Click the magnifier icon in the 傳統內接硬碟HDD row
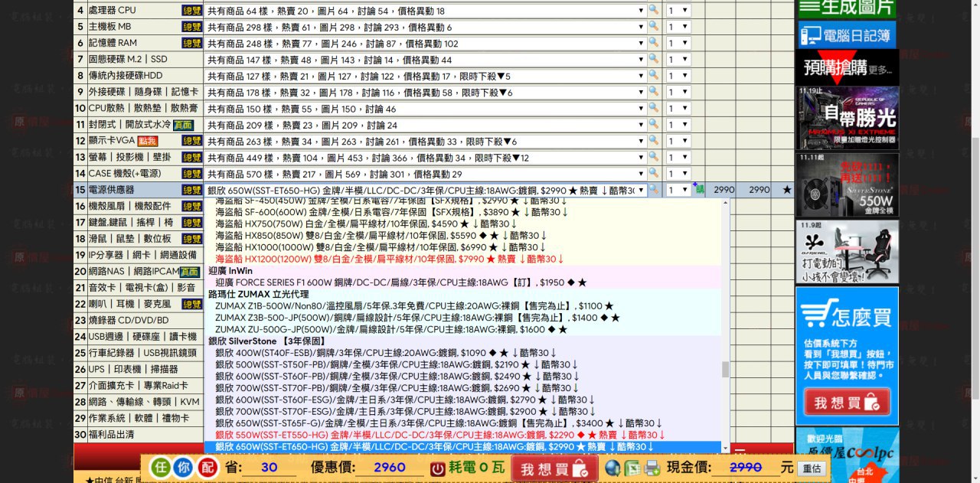 click(653, 75)
